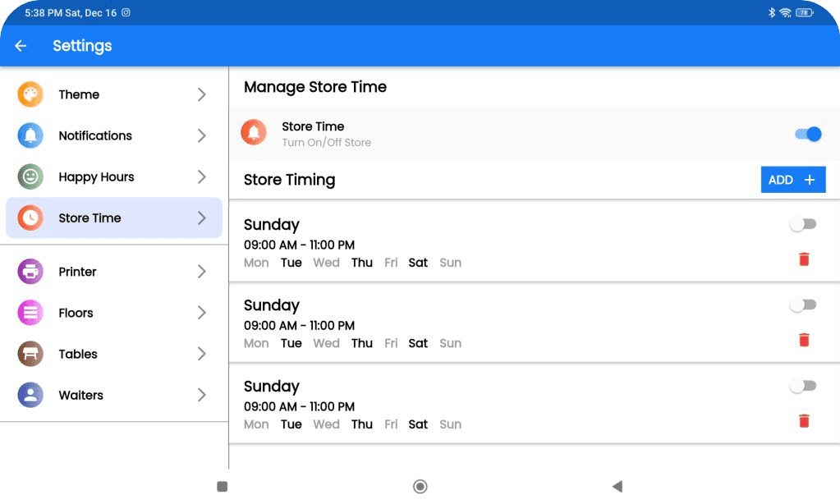Click the orange Theme palette icon
This screenshot has height=504, width=840.
point(30,94)
